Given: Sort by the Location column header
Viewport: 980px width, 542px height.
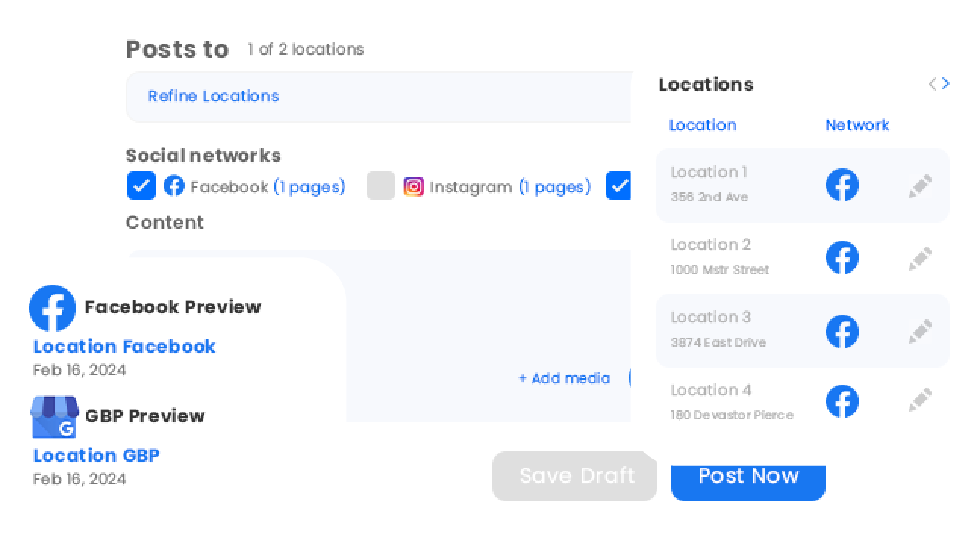Looking at the screenshot, I should click(x=703, y=125).
